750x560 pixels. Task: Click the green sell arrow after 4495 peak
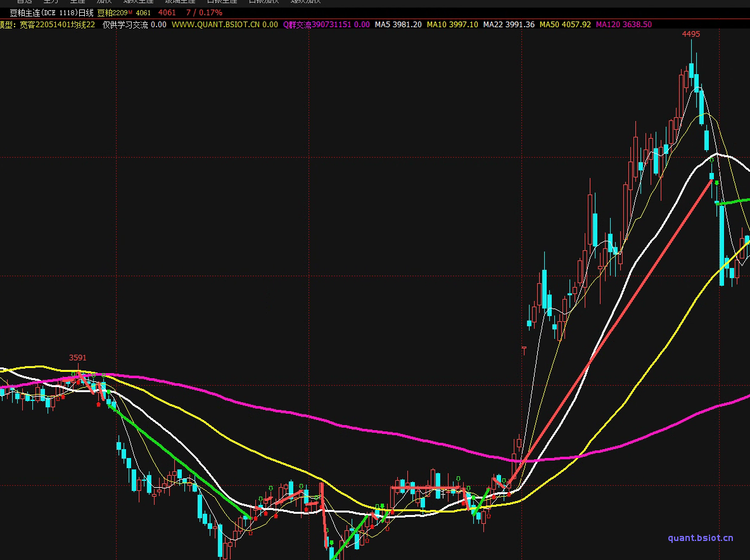click(x=716, y=183)
